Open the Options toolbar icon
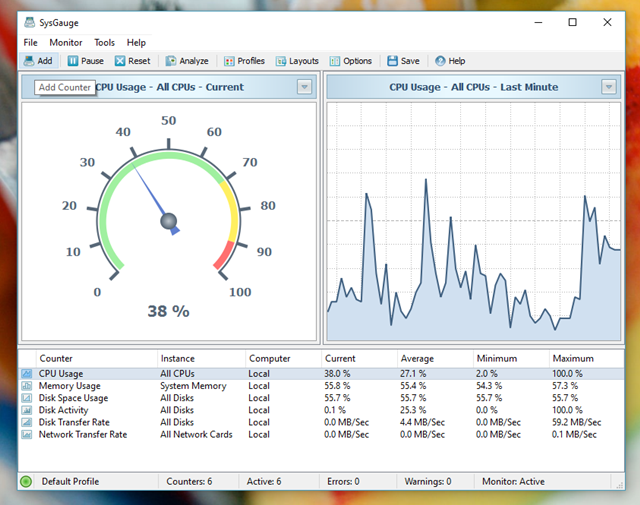Image resolution: width=640 pixels, height=505 pixels. (x=335, y=61)
